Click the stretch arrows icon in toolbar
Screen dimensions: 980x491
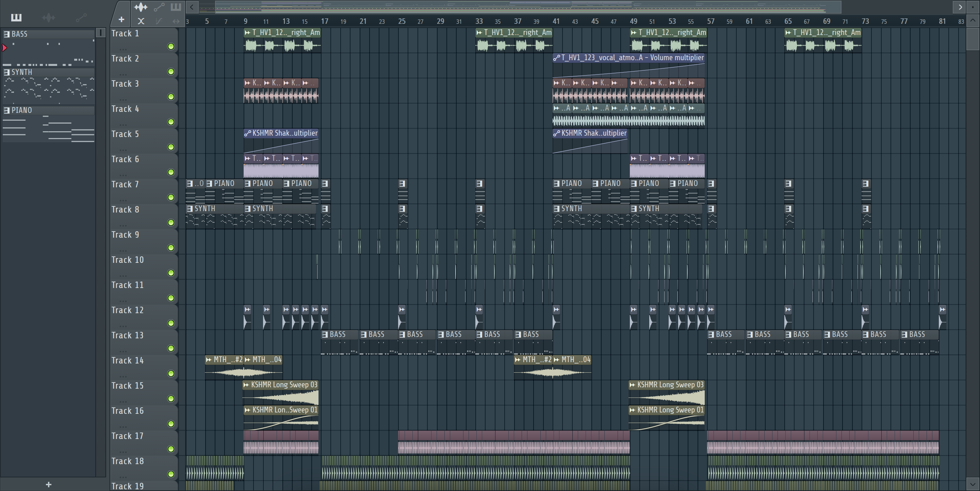(x=176, y=21)
